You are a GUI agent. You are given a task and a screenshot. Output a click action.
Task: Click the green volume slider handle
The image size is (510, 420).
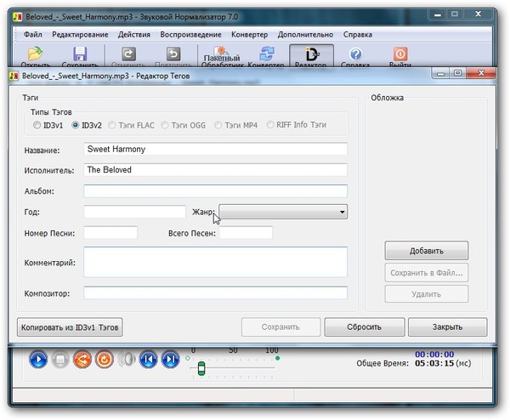pos(201,368)
